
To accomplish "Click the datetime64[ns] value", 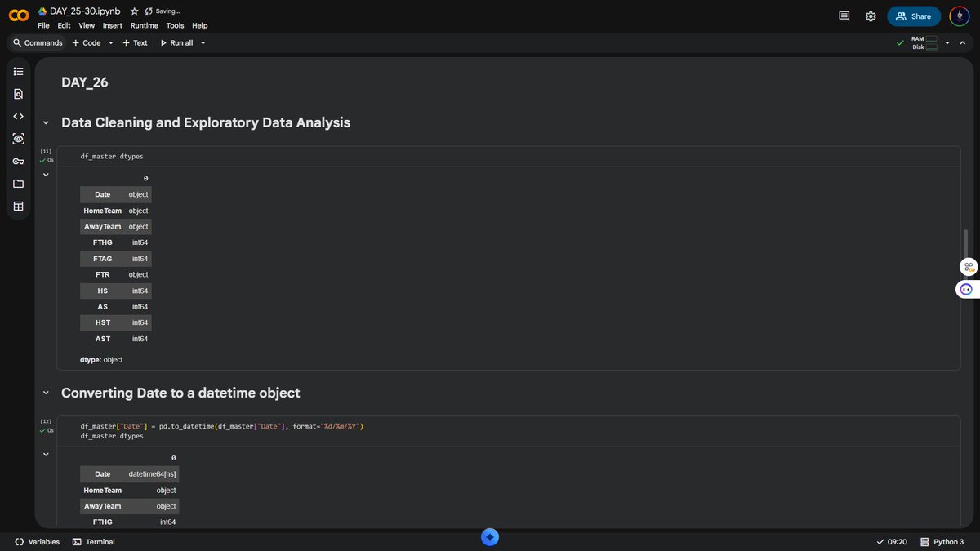I will (x=152, y=474).
